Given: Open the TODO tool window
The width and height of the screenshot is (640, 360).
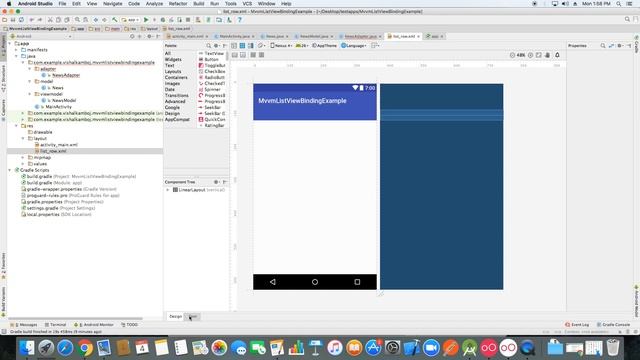Looking at the screenshot, I should tap(129, 324).
